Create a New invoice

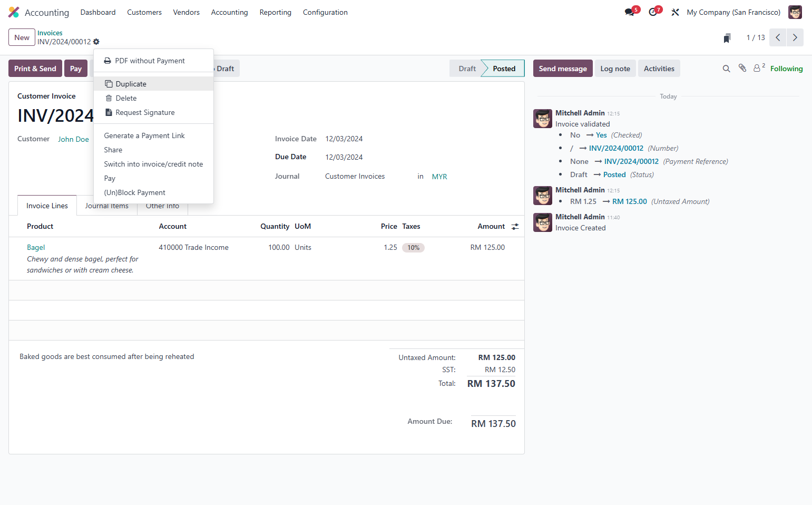(22, 37)
